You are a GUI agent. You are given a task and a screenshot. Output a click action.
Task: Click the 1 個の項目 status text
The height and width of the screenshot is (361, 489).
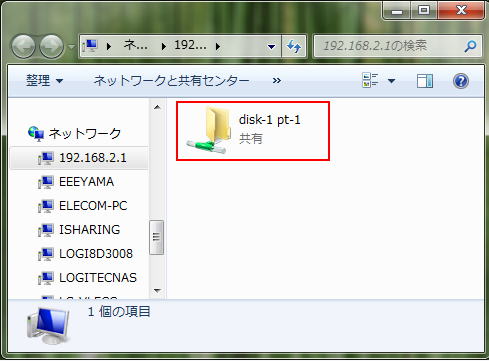pyautogui.click(x=119, y=312)
